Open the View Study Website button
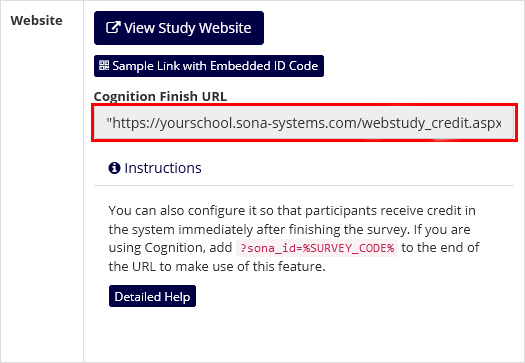This screenshot has width=525, height=363. [179, 28]
